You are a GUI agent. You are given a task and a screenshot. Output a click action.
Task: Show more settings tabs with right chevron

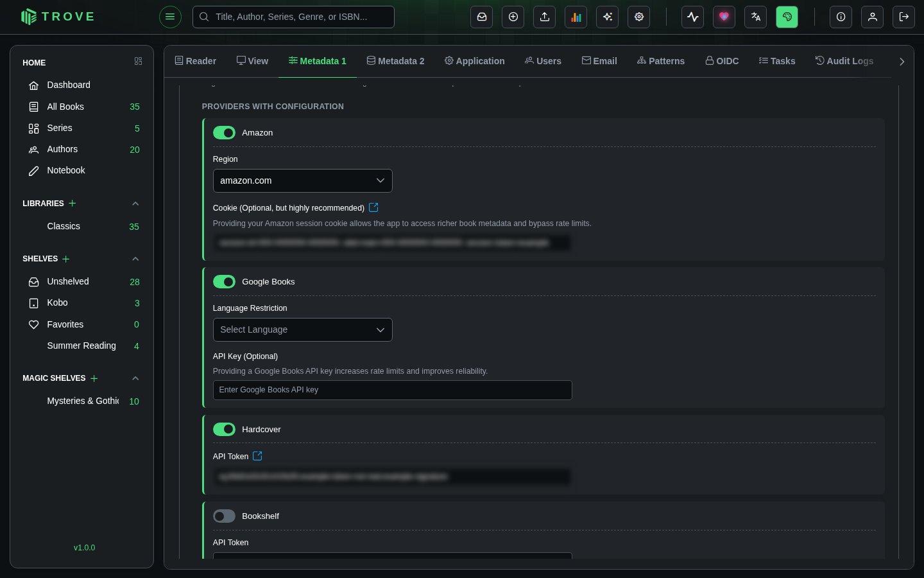tap(902, 62)
